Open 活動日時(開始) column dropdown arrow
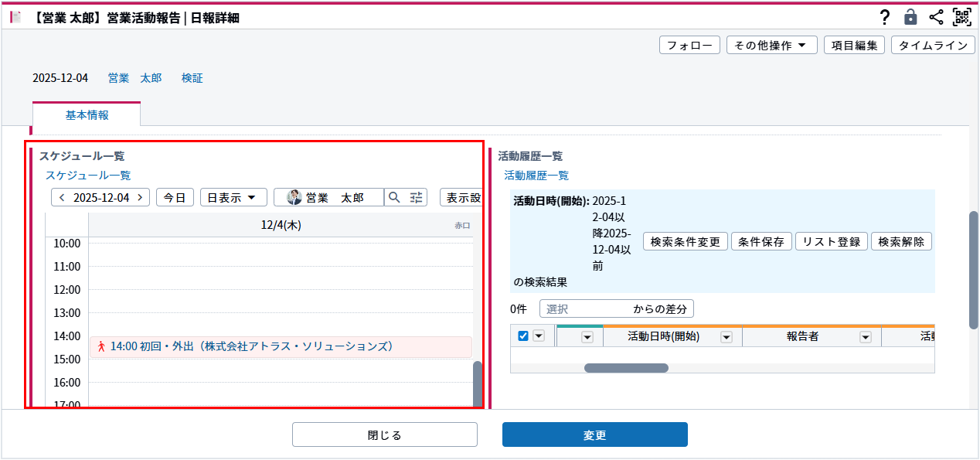 pos(726,337)
